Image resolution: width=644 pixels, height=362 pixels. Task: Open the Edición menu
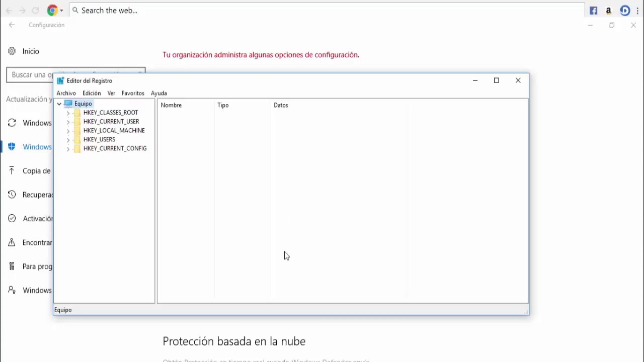(x=92, y=93)
